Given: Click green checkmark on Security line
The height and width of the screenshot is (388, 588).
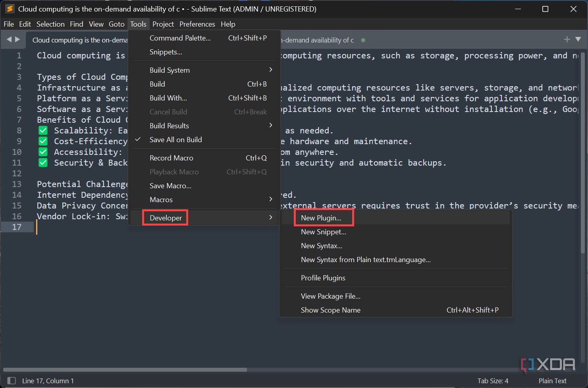Looking at the screenshot, I should (x=43, y=162).
